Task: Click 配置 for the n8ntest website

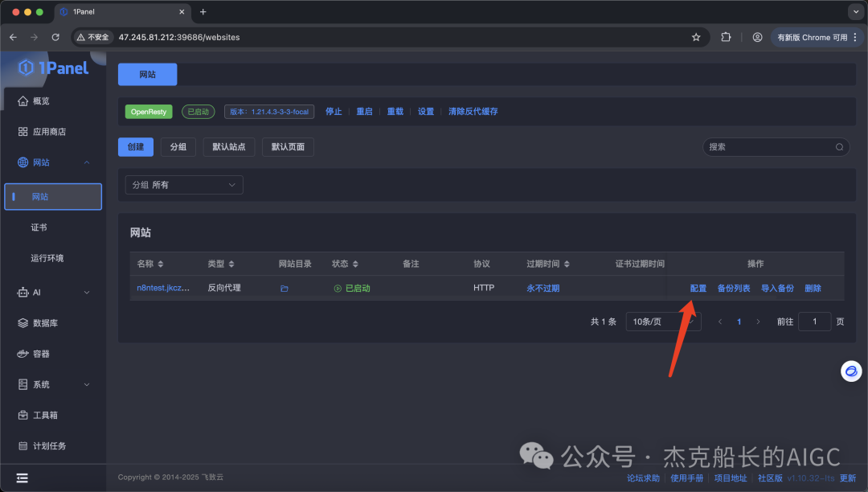Action: (x=698, y=289)
